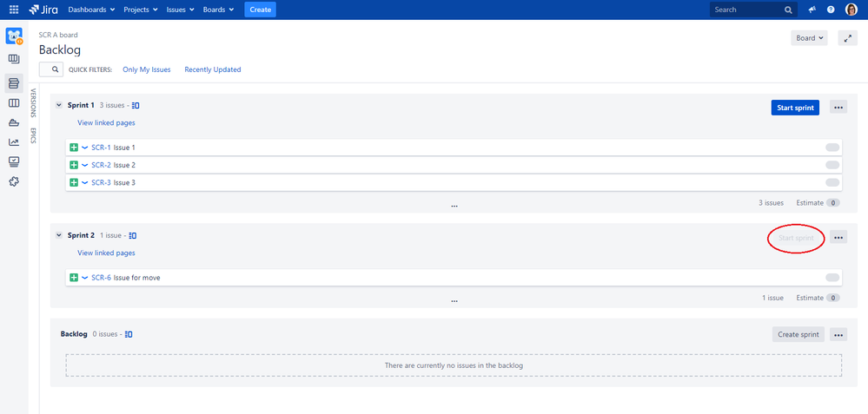Click the project avatar in sidebar

pyautogui.click(x=14, y=36)
